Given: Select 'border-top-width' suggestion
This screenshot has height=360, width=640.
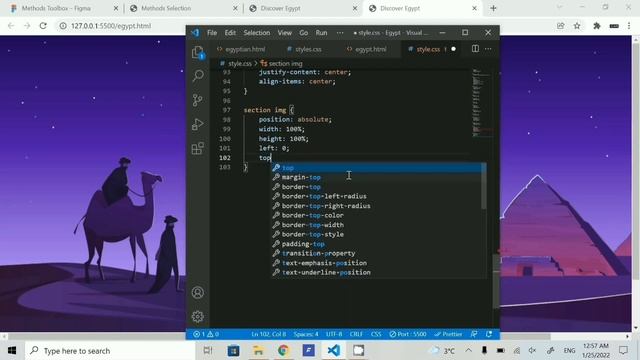Looking at the screenshot, I should pyautogui.click(x=377, y=225).
